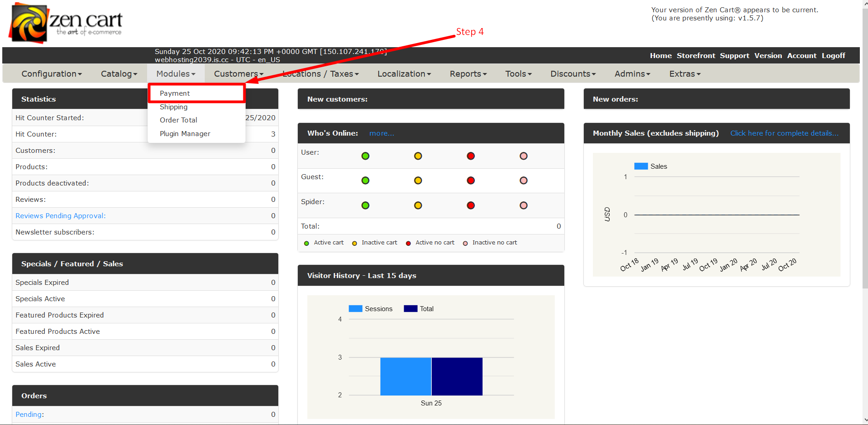Image resolution: width=868 pixels, height=425 pixels.
Task: Open the Configuration dropdown menu
Action: (52, 74)
